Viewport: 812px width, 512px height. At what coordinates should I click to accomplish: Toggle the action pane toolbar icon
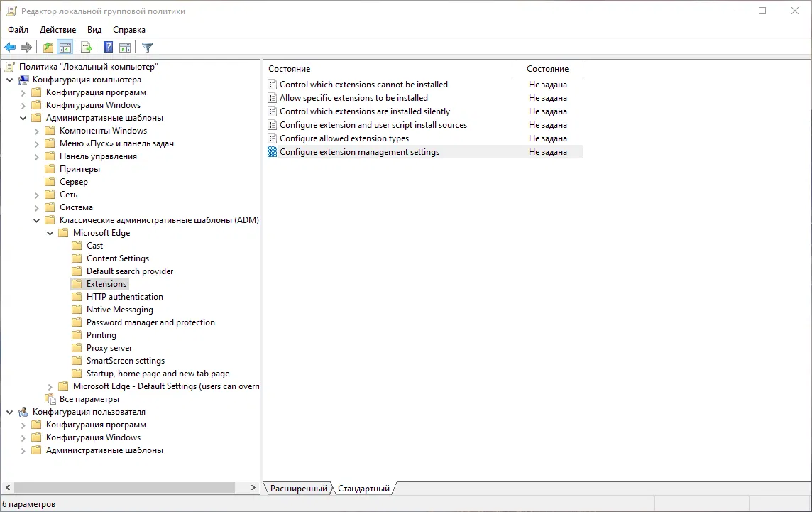coord(125,47)
